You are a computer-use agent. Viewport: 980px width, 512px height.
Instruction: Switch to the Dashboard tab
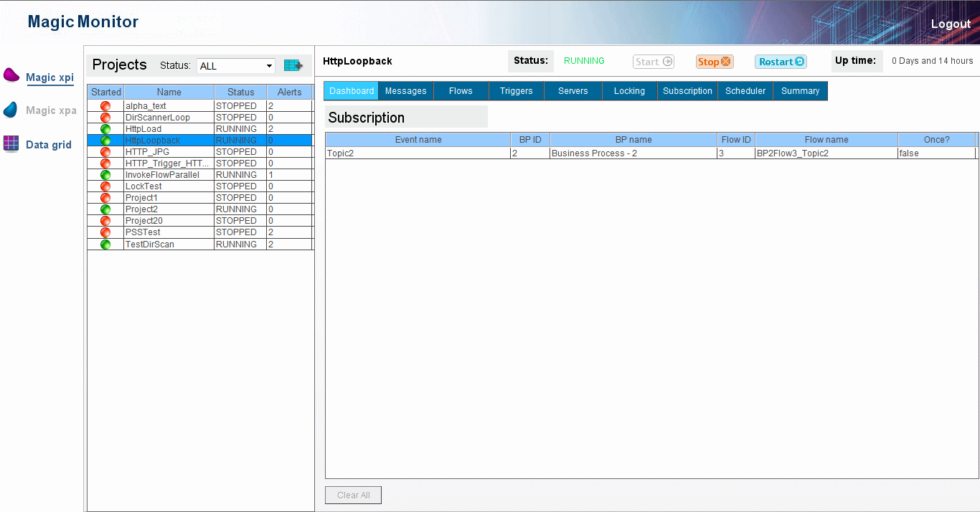pos(352,91)
